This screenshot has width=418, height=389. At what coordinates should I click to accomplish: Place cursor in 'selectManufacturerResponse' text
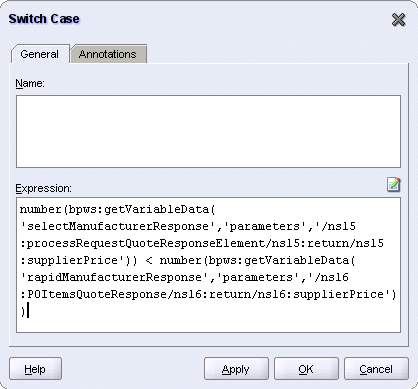(x=118, y=226)
